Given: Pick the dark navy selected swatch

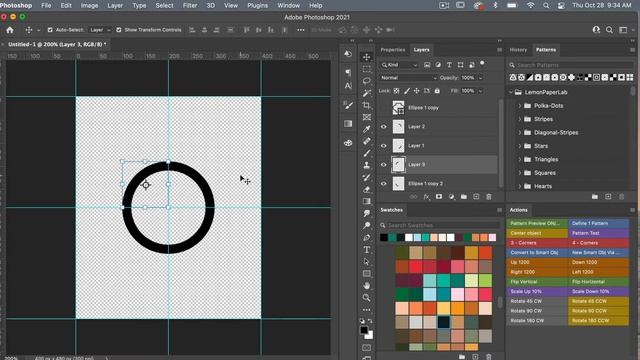Looking at the screenshot, I should [x=443, y=322].
